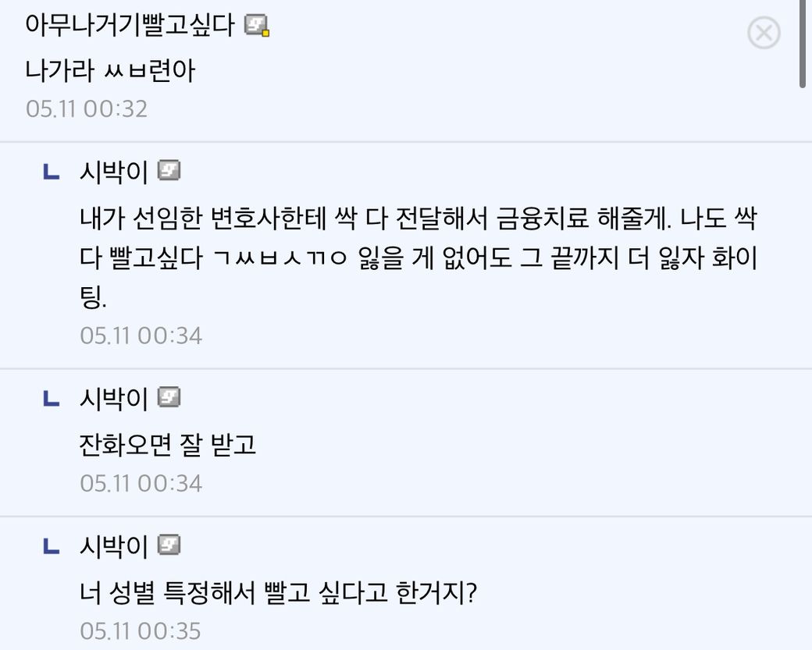Open 시박이 username above 너 성별 reply
The image size is (812, 650).
pos(114,546)
